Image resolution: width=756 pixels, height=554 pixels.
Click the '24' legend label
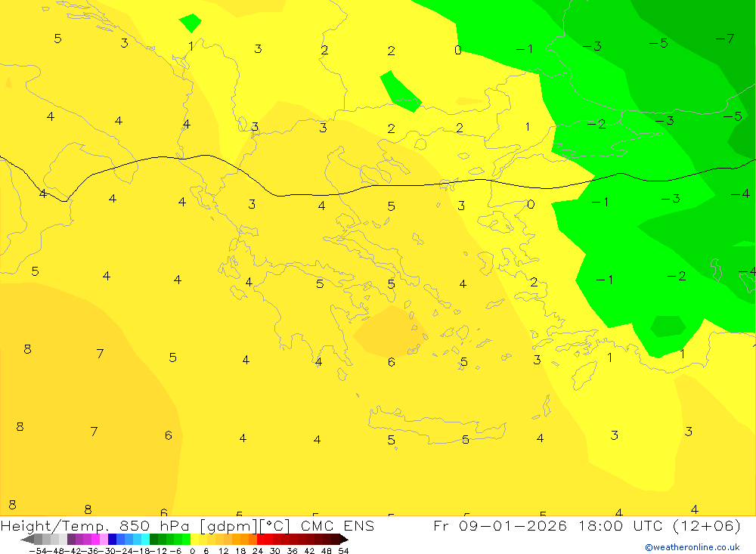[258, 551]
